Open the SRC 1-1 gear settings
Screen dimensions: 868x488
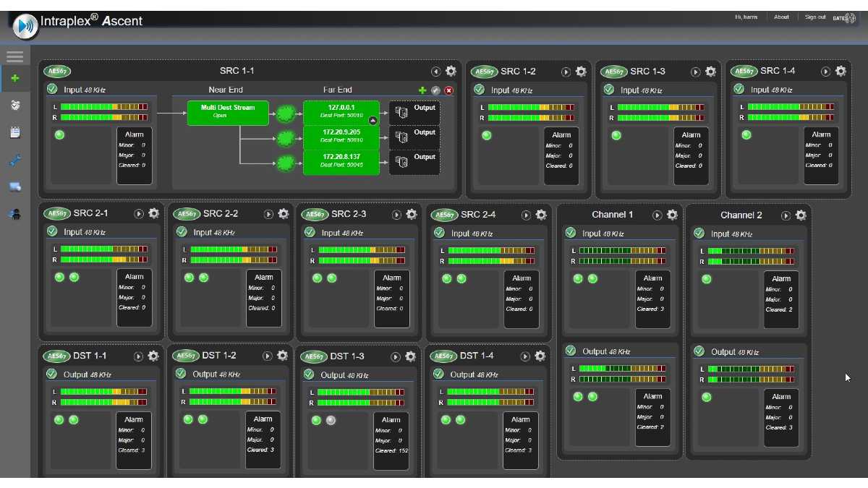[x=451, y=71]
